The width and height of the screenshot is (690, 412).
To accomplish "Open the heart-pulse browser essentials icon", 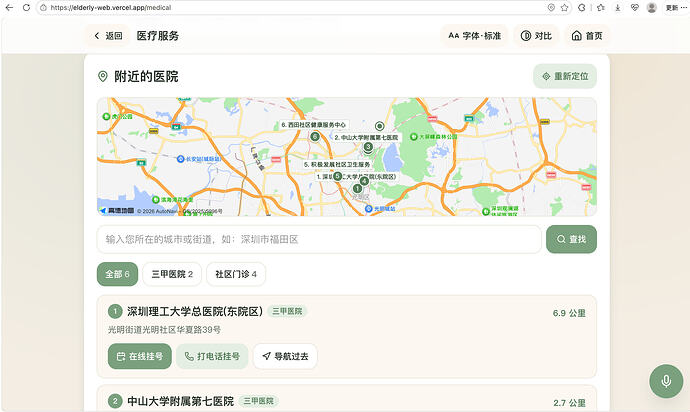I will (635, 7).
